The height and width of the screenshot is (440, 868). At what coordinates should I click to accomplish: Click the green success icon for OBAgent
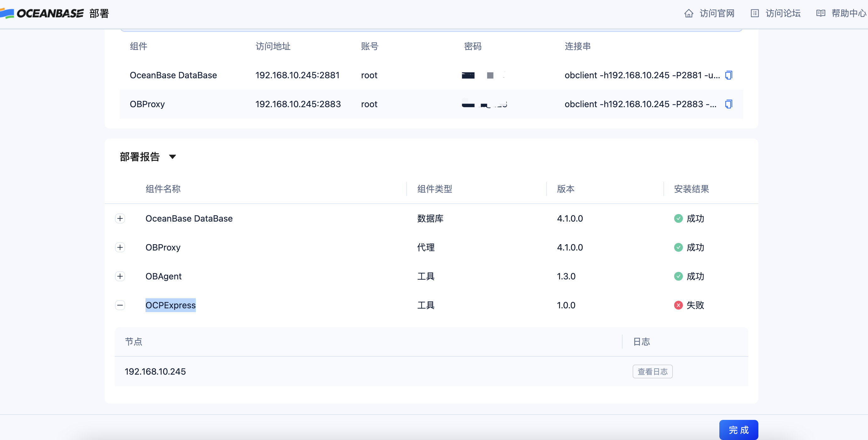(678, 277)
